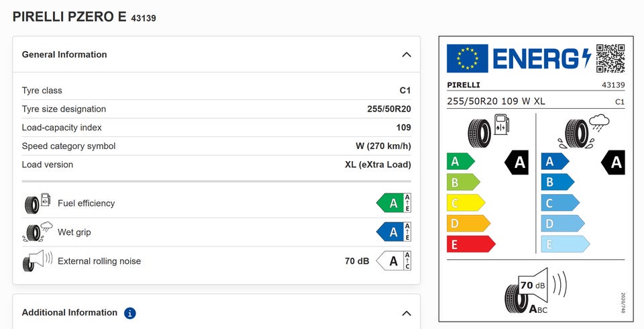The width and height of the screenshot is (644, 329).
Task: Select the green Fuel efficiency A badge
Action: coord(390,203)
